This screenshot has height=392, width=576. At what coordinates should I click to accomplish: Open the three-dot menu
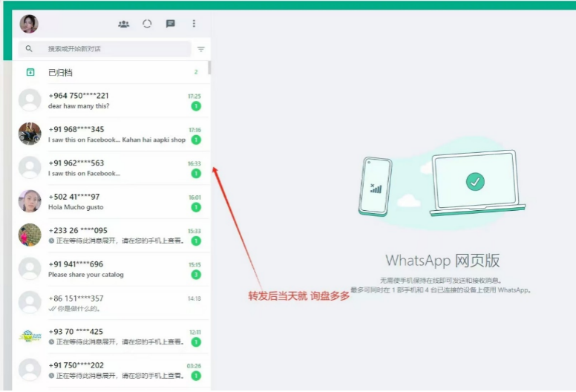coord(194,24)
